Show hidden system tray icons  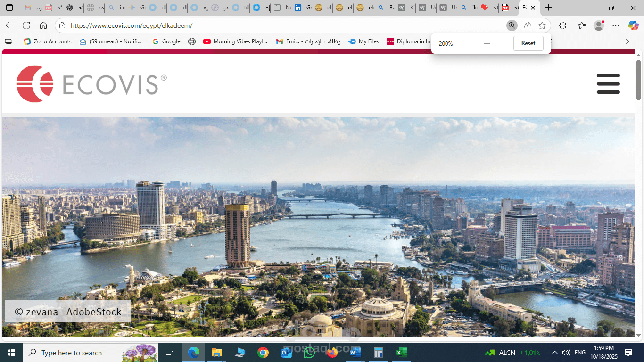click(555, 353)
